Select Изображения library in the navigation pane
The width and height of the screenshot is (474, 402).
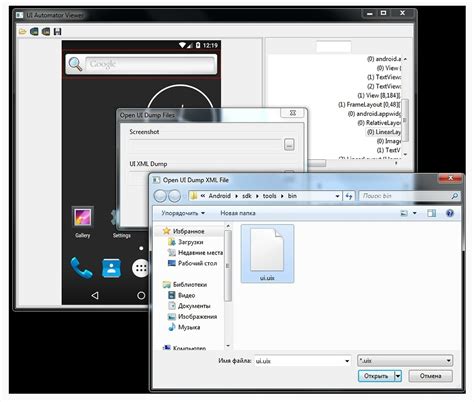[x=197, y=316]
